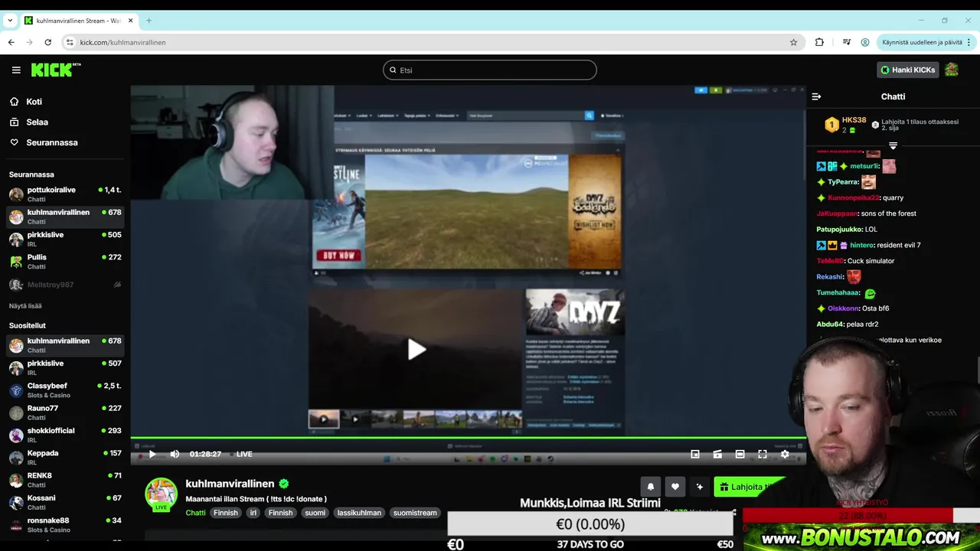Click the large play button on the DayZ trailer
Viewport: 980px width, 551px height.
click(x=416, y=350)
